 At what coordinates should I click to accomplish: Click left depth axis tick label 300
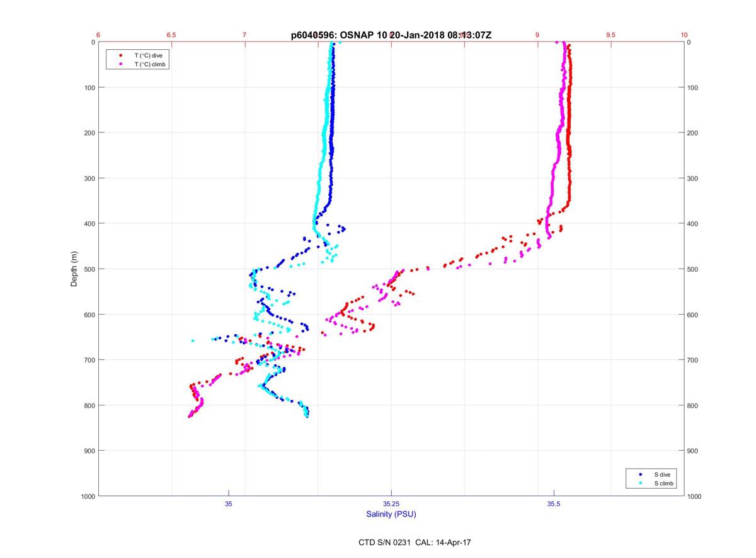coord(89,178)
